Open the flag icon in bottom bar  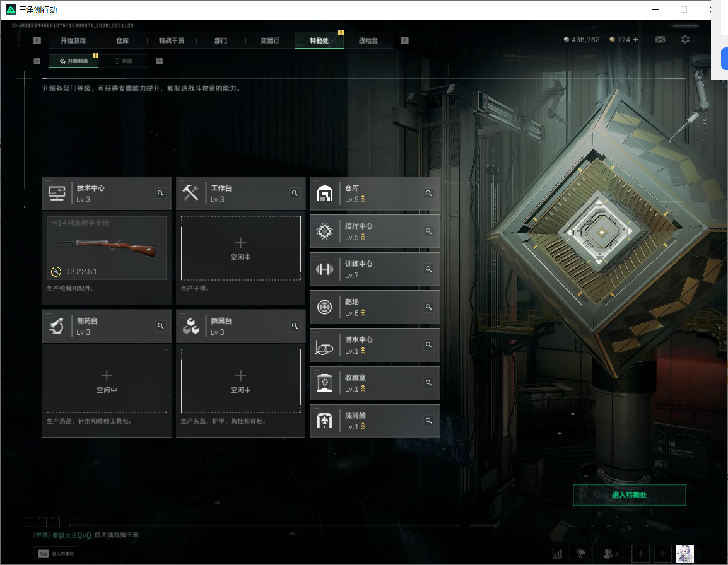[x=581, y=554]
